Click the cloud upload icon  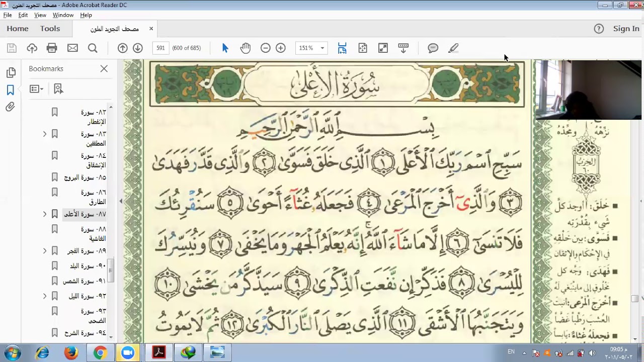click(32, 48)
